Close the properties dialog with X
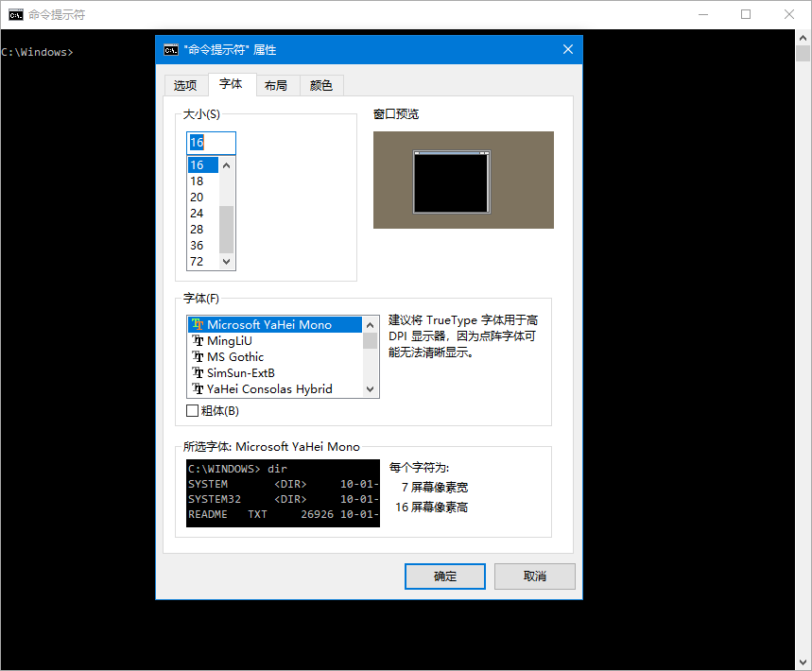Image resolution: width=812 pixels, height=671 pixels. pos(568,49)
